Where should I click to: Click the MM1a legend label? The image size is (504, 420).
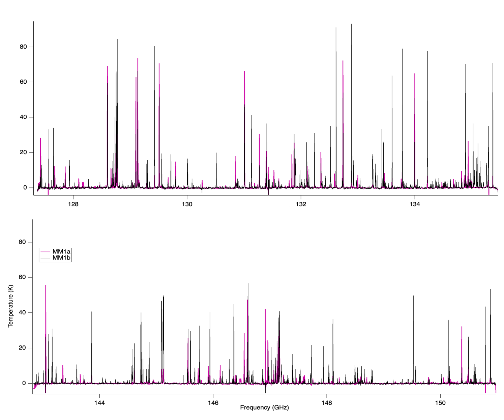[61, 252]
